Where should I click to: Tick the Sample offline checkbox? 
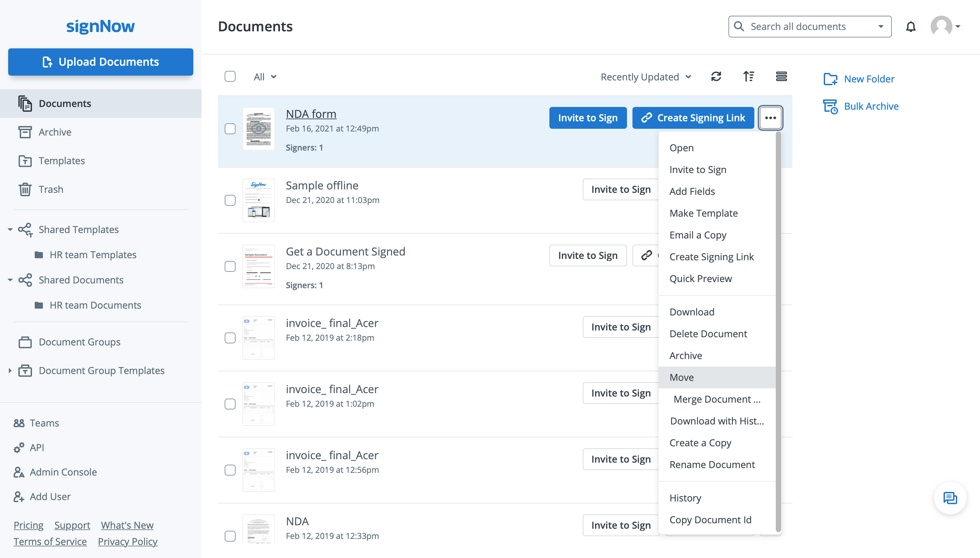tap(230, 200)
